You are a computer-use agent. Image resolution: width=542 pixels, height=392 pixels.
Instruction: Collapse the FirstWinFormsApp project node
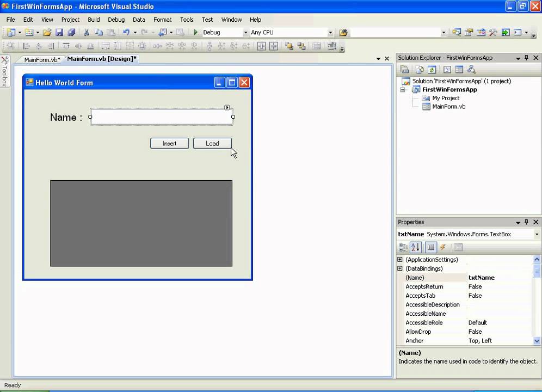pos(402,90)
